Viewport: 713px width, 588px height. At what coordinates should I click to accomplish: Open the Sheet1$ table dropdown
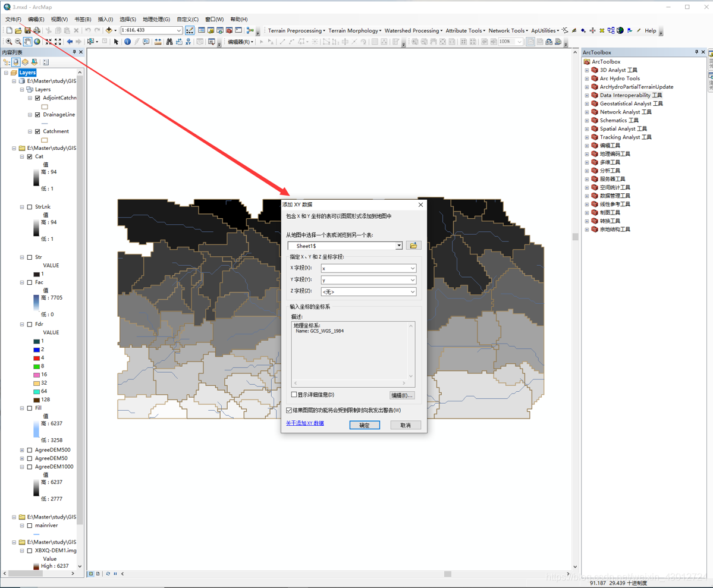(399, 246)
